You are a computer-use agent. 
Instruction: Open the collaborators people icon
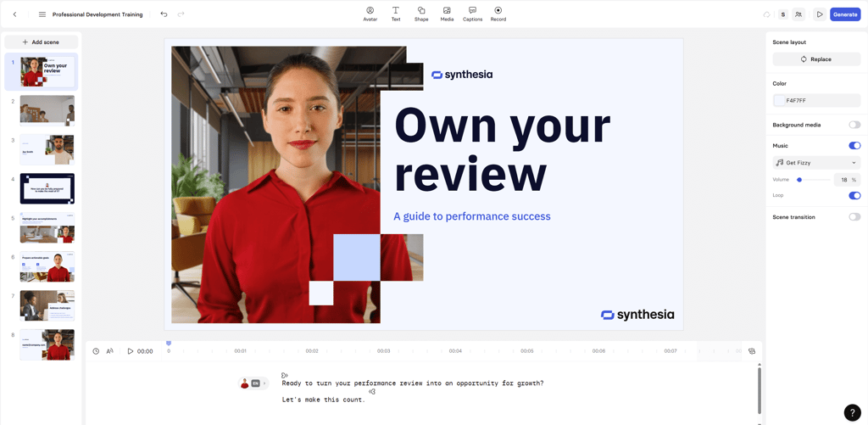click(x=798, y=14)
